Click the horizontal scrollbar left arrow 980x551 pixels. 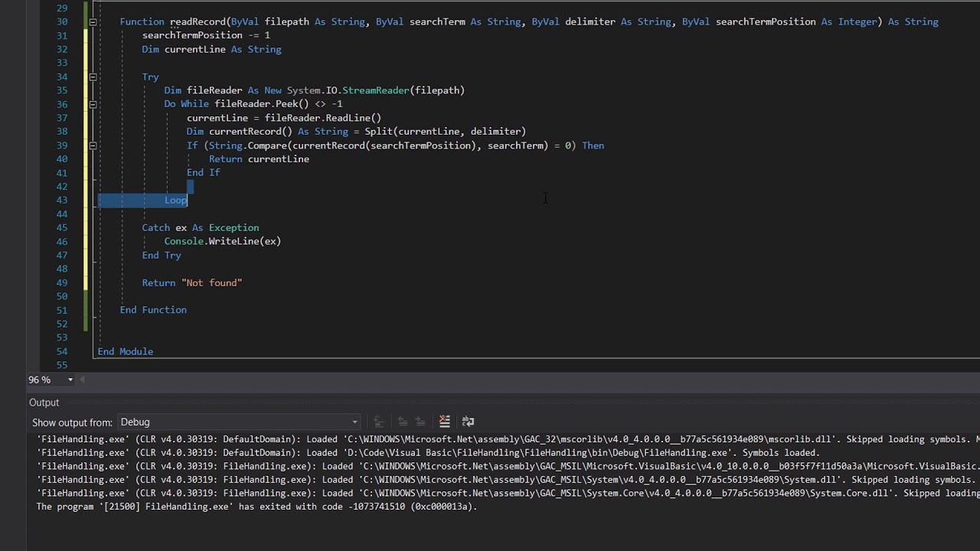point(83,380)
